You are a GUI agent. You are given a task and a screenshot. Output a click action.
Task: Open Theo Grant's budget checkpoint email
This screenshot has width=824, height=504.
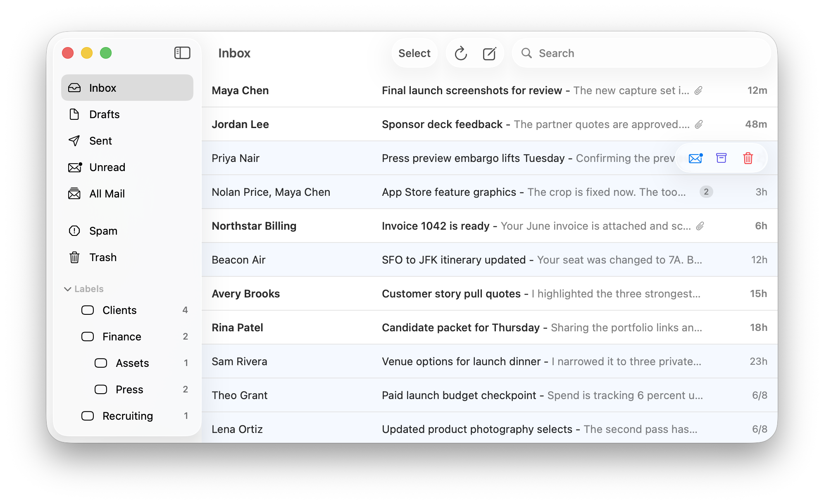point(490,395)
